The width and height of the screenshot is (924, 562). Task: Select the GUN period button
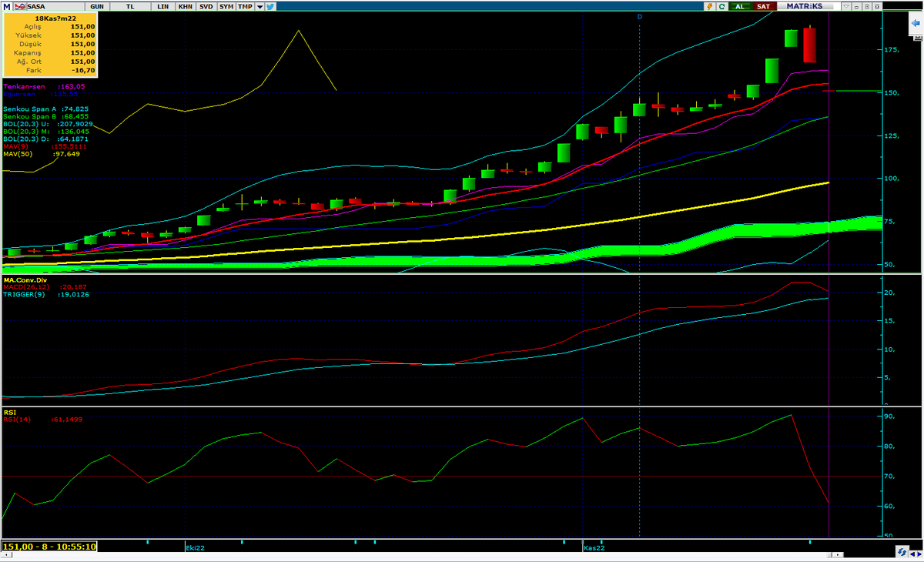click(97, 6)
